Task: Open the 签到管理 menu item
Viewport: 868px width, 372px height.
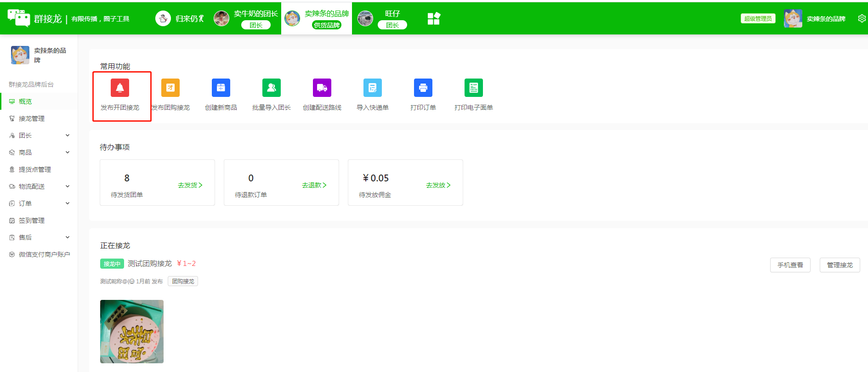Action: tap(39, 220)
